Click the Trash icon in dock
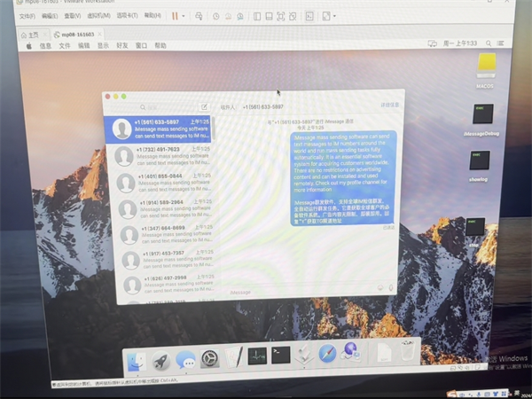 tap(407, 351)
